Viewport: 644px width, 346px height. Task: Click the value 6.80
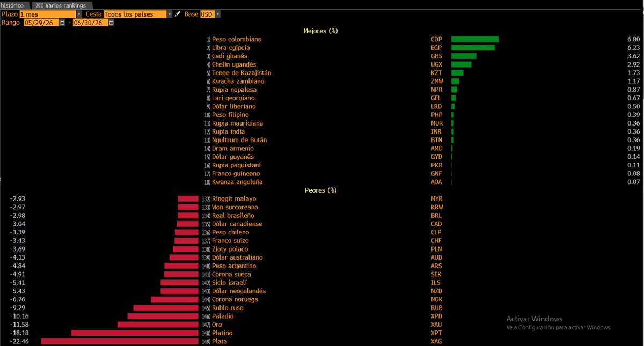[x=633, y=39]
